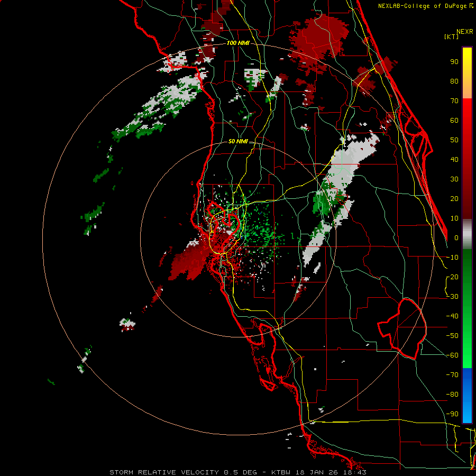
Task: Click the 80 knot scale value
Action: click(x=454, y=81)
